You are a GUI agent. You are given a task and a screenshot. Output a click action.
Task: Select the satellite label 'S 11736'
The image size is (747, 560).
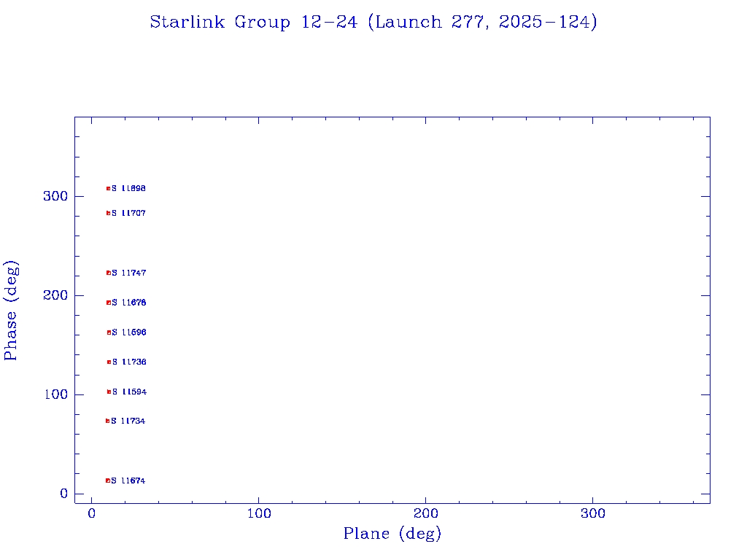130,362
